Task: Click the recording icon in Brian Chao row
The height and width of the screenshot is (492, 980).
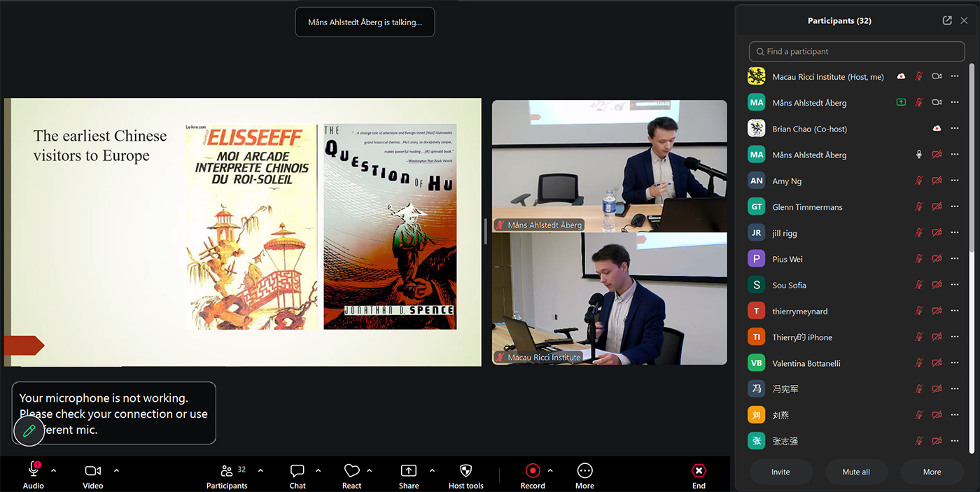Action: (x=937, y=129)
